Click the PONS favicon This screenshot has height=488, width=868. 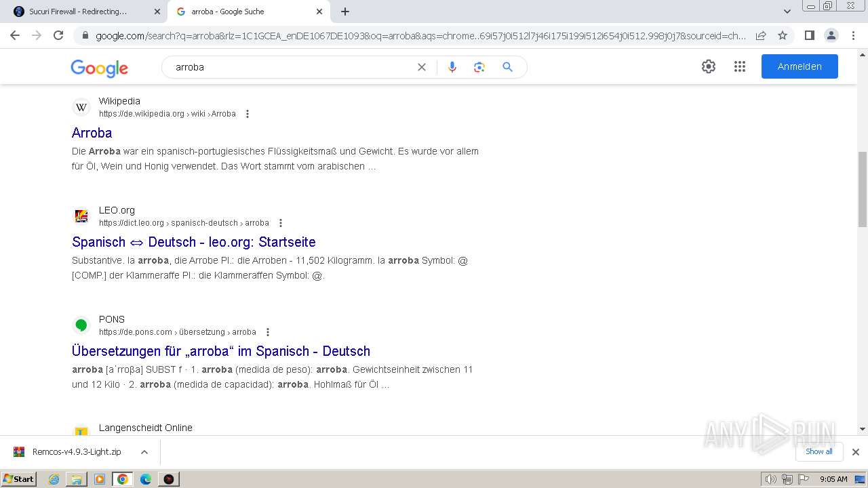pyautogui.click(x=81, y=325)
